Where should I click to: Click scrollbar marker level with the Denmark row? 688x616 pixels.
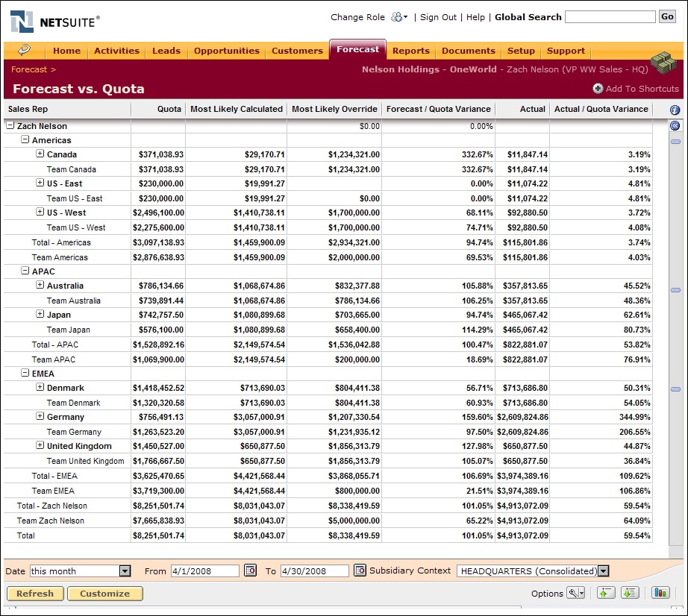(675, 389)
